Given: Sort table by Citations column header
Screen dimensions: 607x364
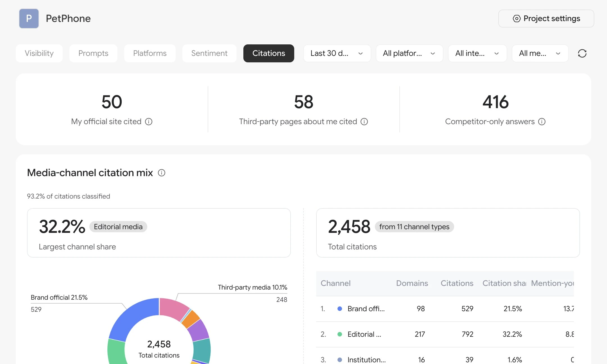Looking at the screenshot, I should (457, 283).
